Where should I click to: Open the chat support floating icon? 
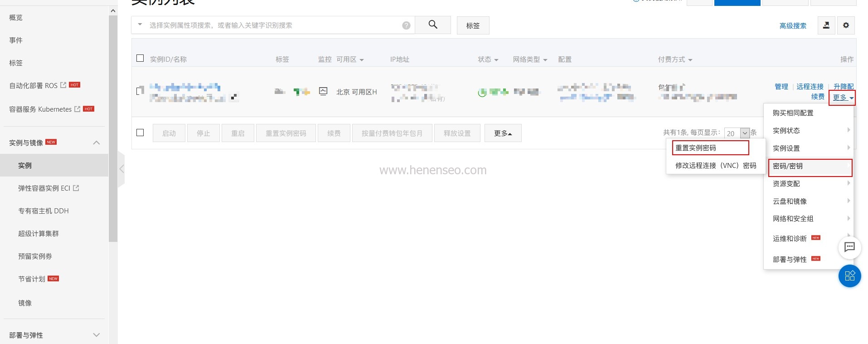coord(849,247)
